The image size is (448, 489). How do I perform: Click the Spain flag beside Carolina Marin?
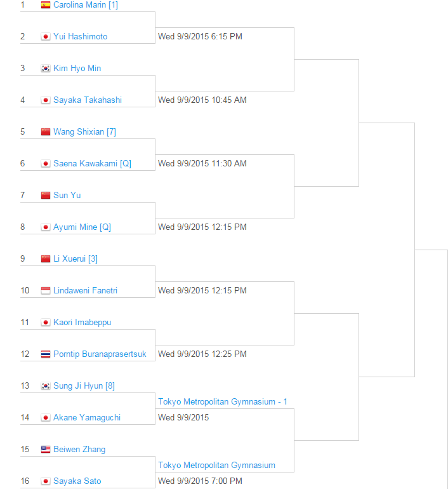tap(45, 5)
